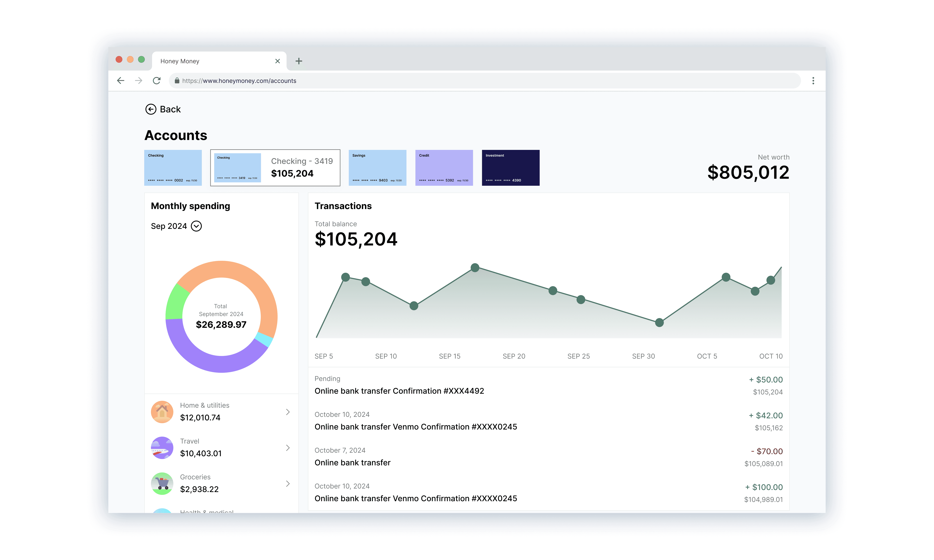Screen dimensions: 934x560
Task: Click the chart point above Sep 10 dip
Action: click(x=365, y=281)
